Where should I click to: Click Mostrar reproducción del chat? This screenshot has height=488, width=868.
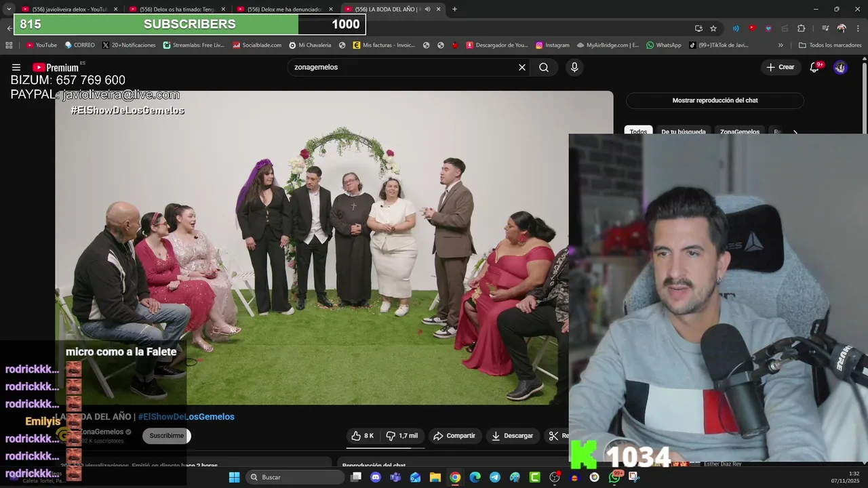click(x=715, y=100)
